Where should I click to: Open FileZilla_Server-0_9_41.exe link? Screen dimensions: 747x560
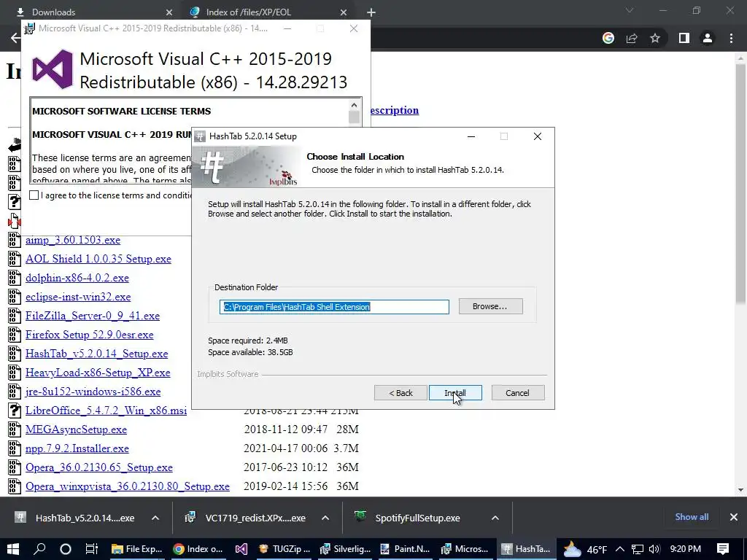click(93, 316)
